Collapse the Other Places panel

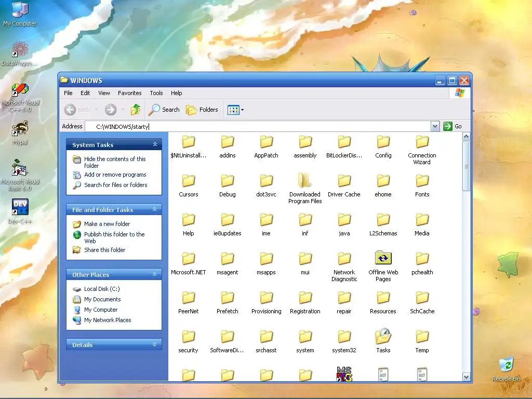click(155, 274)
